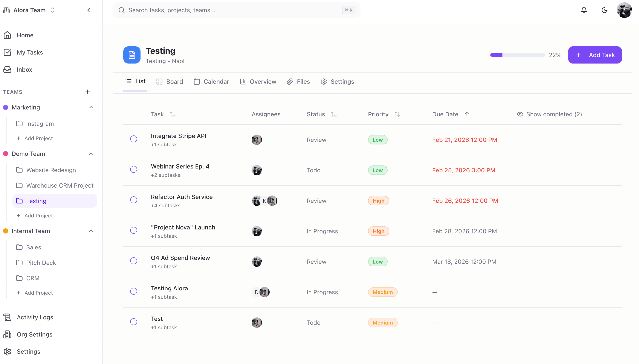639x364 pixels.
Task: Mark Integrate Stripe API as complete
Action: [x=134, y=139]
